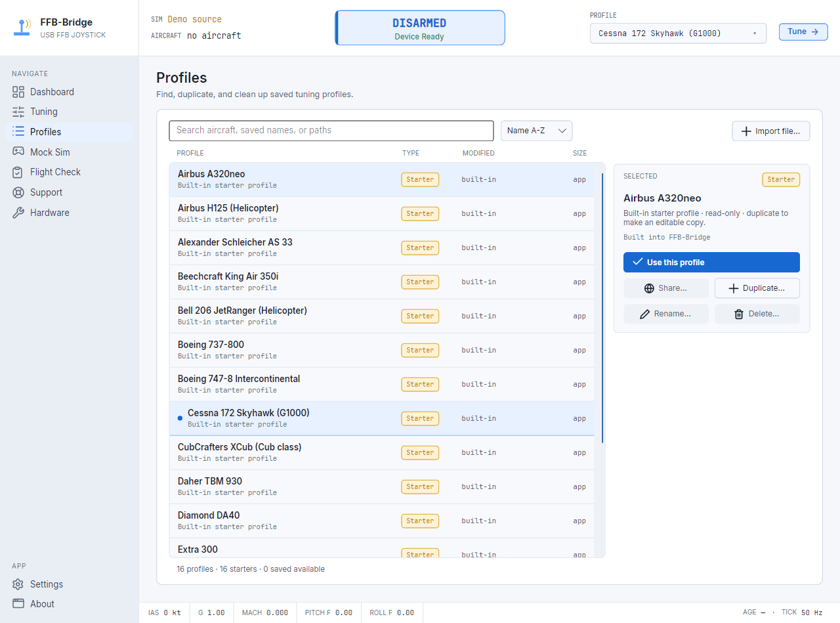Expand the Name A-Z sort dropdown
Screen dimensions: 840x623
click(x=537, y=131)
